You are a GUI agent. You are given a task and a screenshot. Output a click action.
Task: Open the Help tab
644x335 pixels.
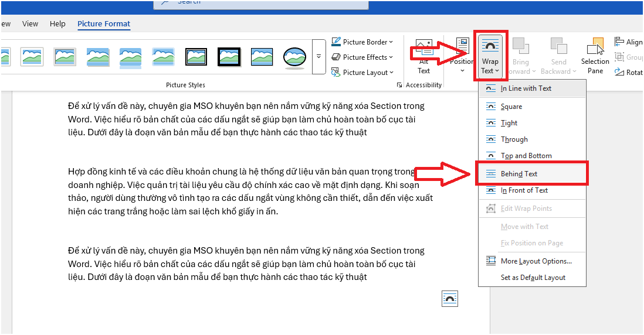pos(57,24)
